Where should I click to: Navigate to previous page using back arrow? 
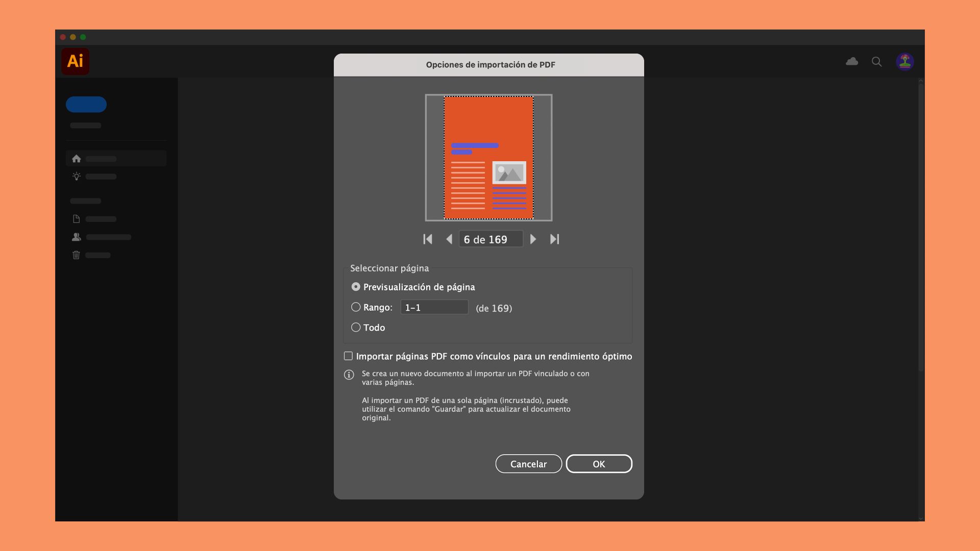pos(449,239)
